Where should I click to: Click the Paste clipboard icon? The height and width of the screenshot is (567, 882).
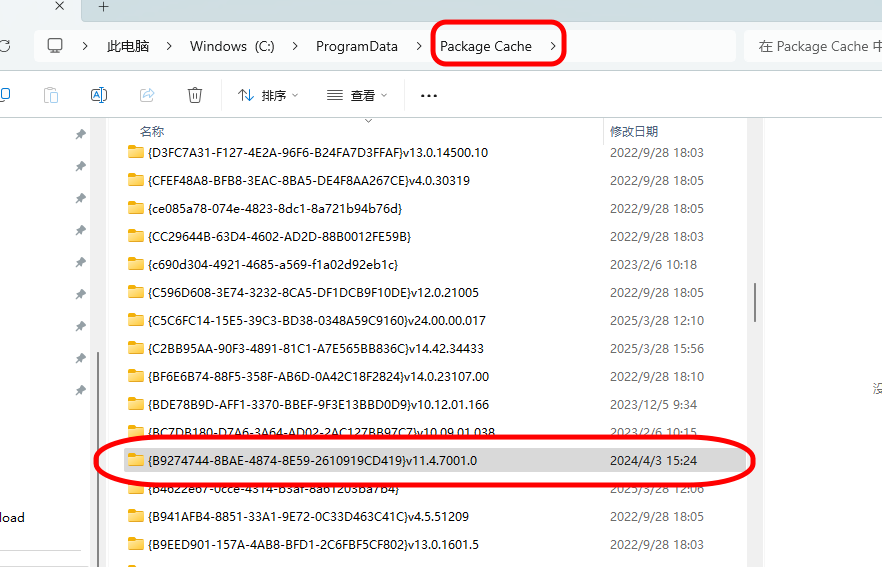51,95
